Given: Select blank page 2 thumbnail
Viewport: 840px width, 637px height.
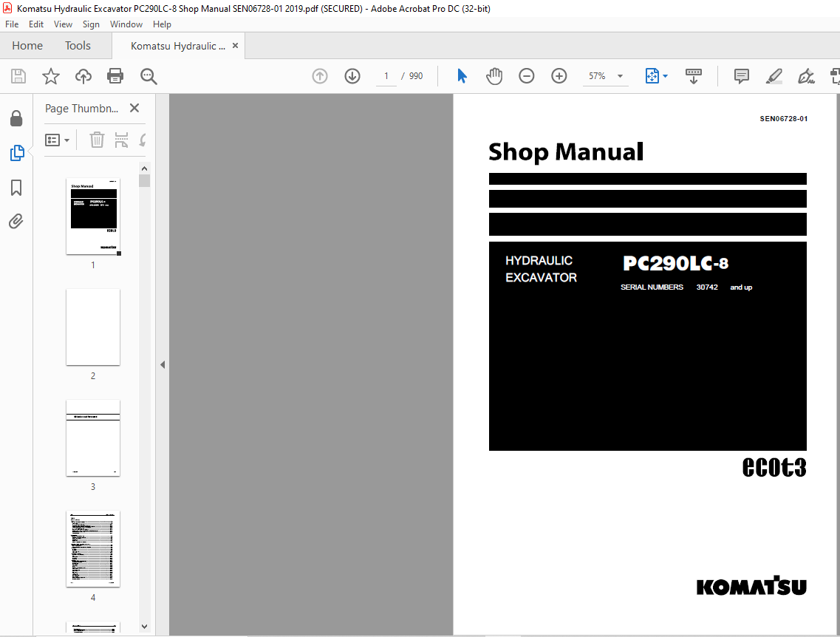Looking at the screenshot, I should tap(93, 327).
